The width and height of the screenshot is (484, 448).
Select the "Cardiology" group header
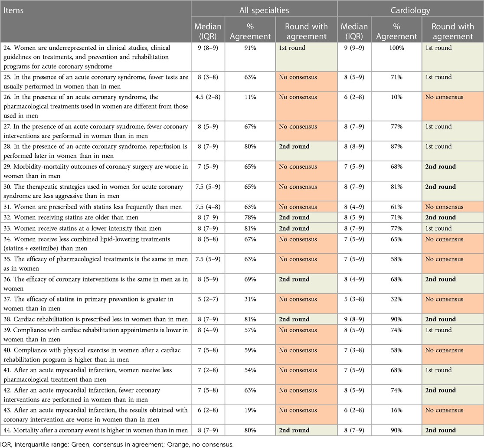click(411, 10)
